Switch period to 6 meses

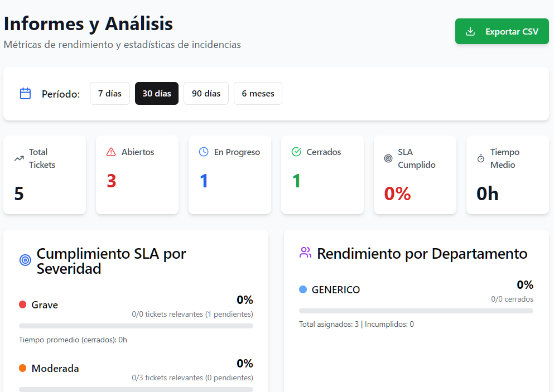[258, 94]
